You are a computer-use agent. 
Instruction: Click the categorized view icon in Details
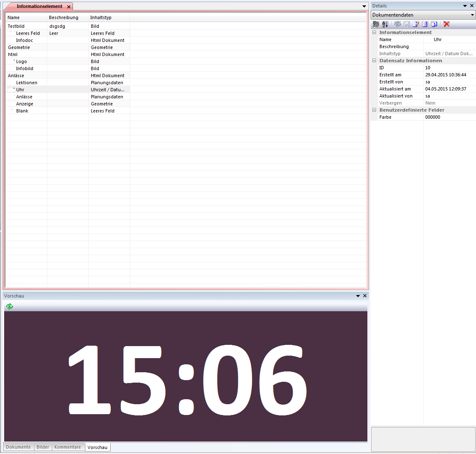(x=376, y=24)
